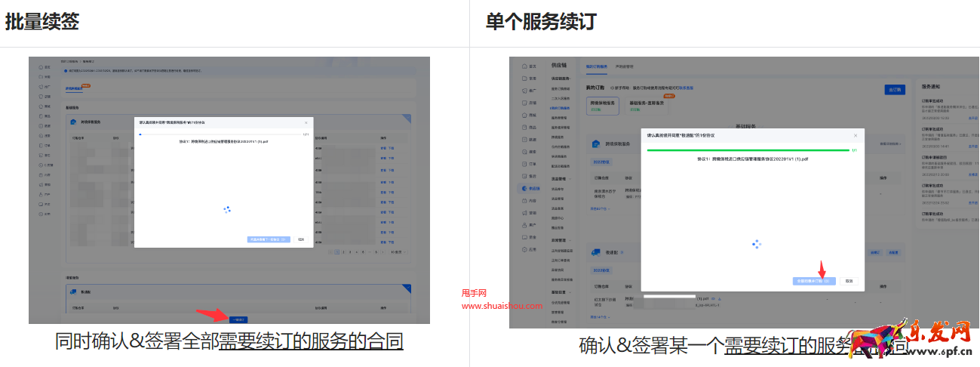Switch to the 我的订购服务 tab in right screenshot

[597, 66]
